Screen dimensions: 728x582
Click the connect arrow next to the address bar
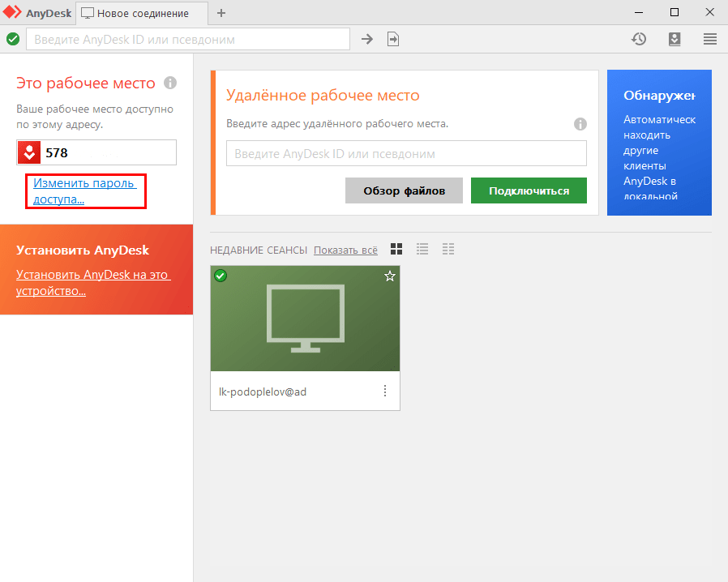pos(367,39)
